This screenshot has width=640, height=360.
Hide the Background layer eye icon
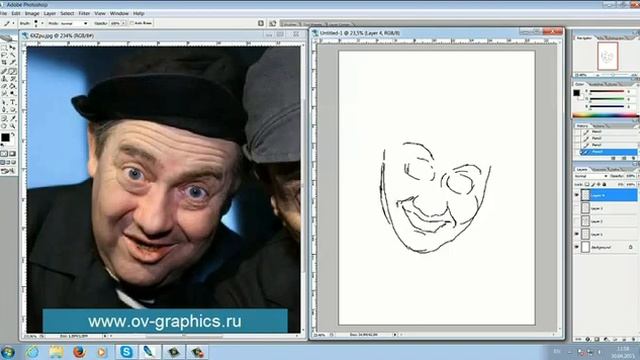[577, 247]
